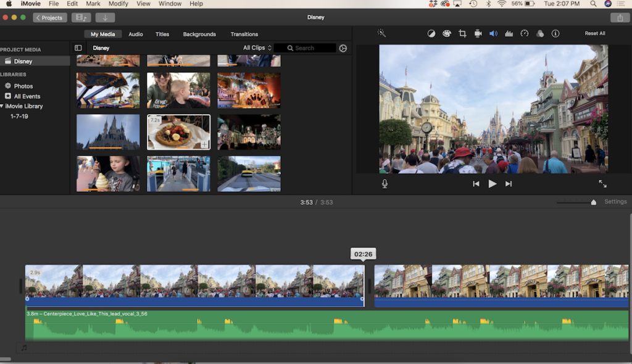
Task: Toggle fullscreen preview playback
Action: [603, 183]
